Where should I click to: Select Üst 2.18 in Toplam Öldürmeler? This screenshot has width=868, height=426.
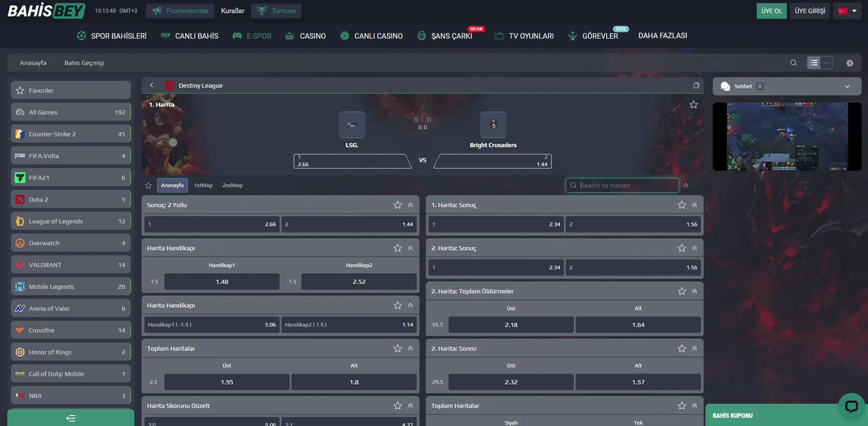pyautogui.click(x=511, y=325)
